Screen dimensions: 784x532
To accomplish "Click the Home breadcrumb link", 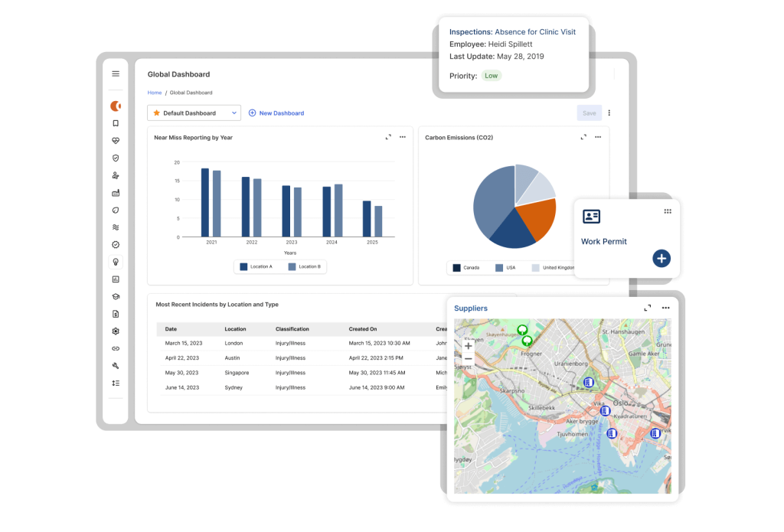I will 155,93.
